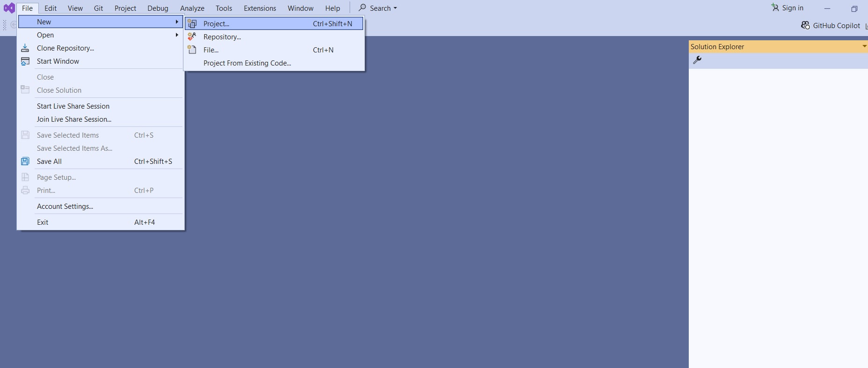Choose Exit in the File menu

[101, 222]
